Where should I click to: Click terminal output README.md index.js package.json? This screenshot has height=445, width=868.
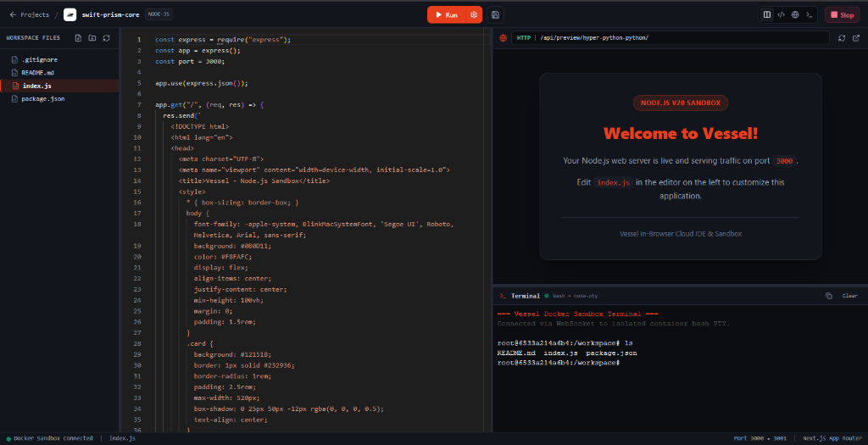click(x=567, y=353)
